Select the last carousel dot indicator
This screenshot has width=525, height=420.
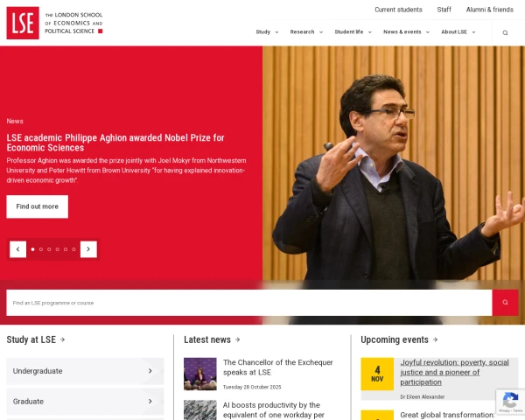point(73,249)
